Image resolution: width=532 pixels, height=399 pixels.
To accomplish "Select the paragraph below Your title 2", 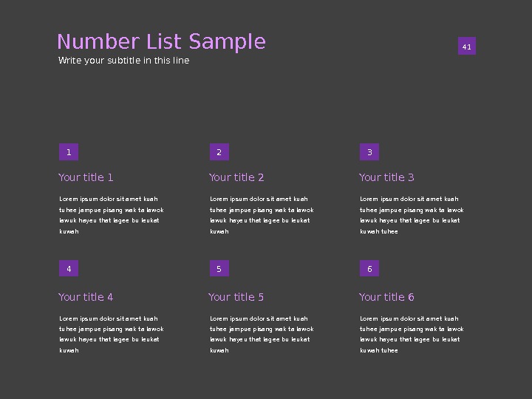I will tap(262, 215).
